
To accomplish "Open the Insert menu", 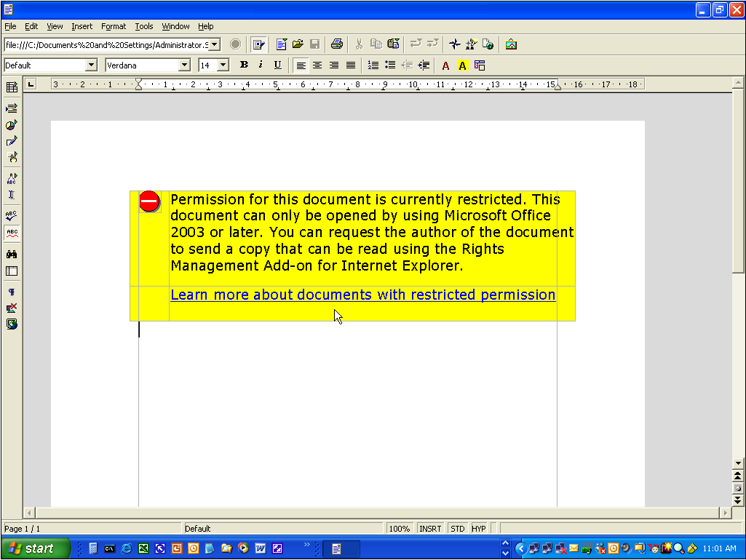I will (x=82, y=26).
